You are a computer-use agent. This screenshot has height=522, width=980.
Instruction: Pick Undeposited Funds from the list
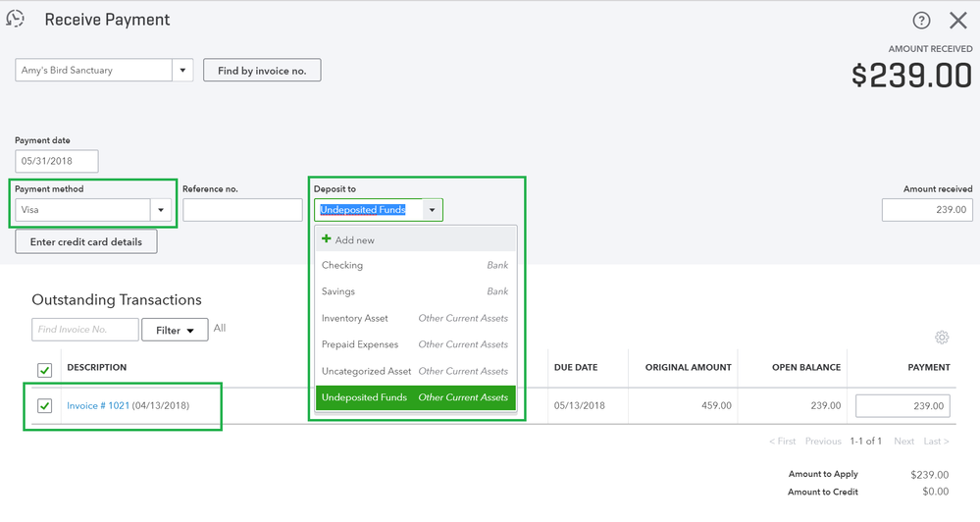click(x=364, y=397)
